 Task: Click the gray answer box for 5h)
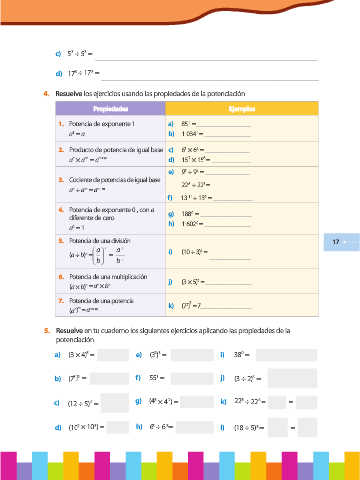pyautogui.click(x=195, y=427)
